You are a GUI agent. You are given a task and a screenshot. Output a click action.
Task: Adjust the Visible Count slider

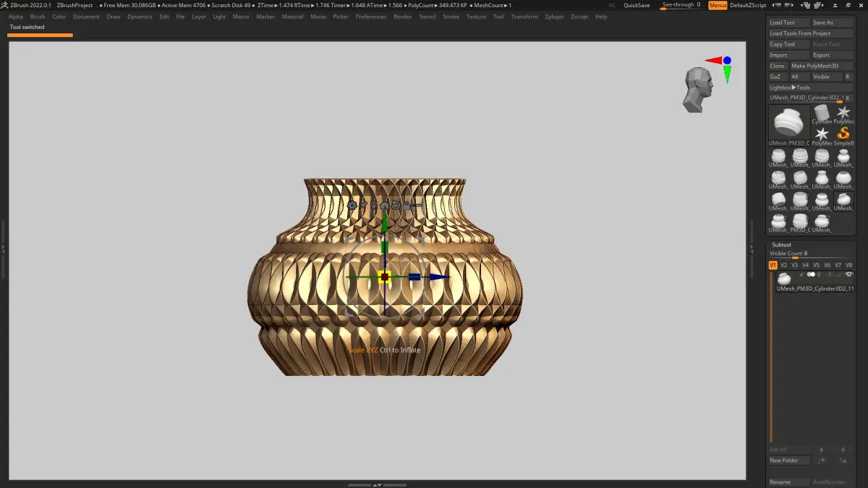click(811, 254)
